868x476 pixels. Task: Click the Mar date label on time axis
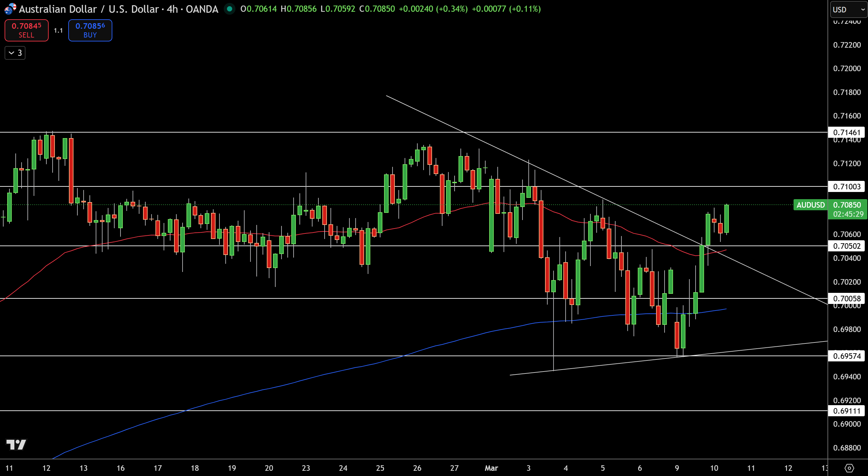click(491, 468)
